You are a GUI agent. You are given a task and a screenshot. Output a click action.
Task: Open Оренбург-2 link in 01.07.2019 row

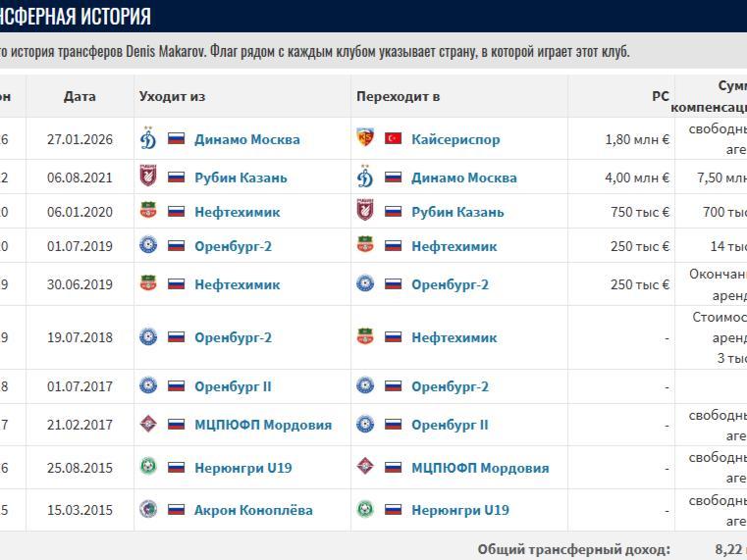(233, 246)
